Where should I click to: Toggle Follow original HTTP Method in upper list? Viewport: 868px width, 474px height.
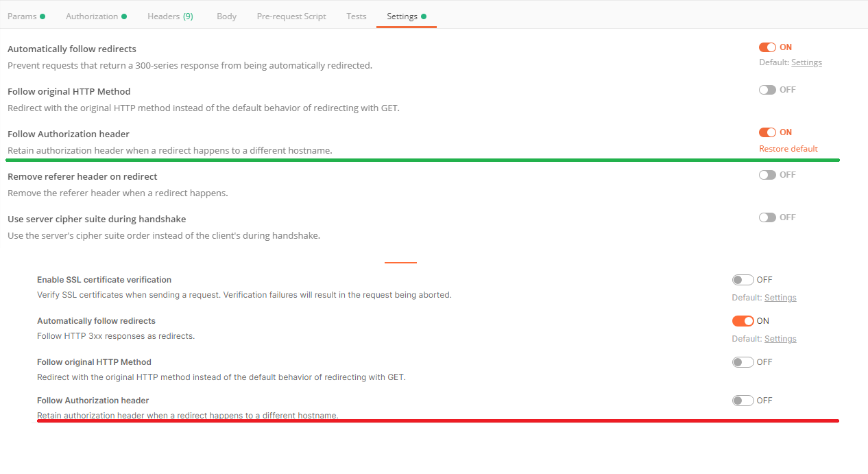pyautogui.click(x=767, y=90)
